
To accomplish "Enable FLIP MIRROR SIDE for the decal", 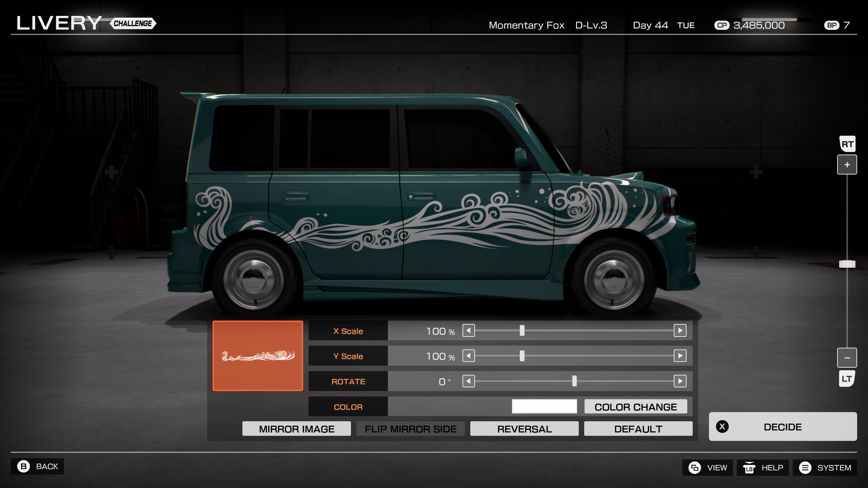I will click(411, 428).
